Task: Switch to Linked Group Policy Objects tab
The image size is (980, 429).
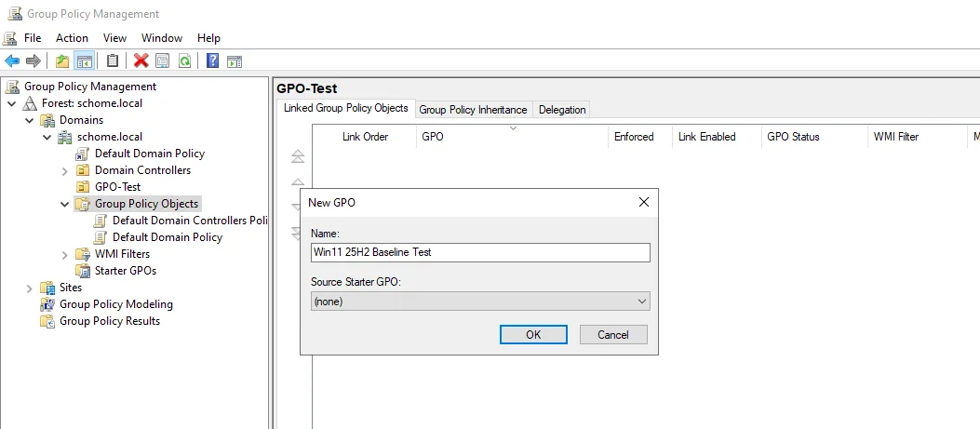Action: [x=345, y=108]
